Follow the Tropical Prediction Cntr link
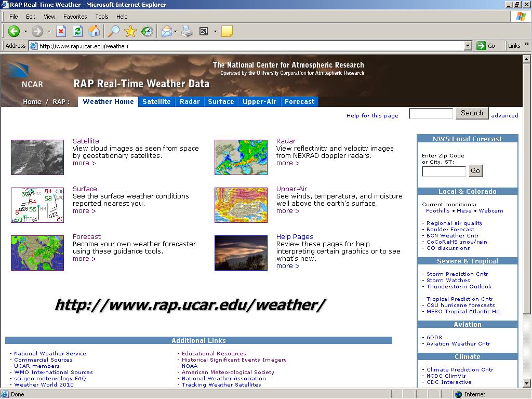 point(460,299)
